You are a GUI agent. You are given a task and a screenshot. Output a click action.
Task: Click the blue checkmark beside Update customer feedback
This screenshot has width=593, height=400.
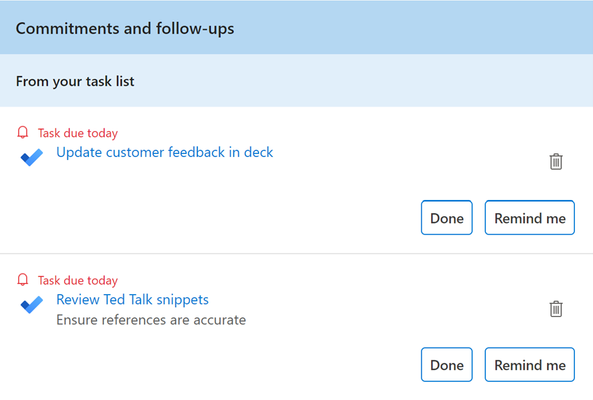(32, 157)
